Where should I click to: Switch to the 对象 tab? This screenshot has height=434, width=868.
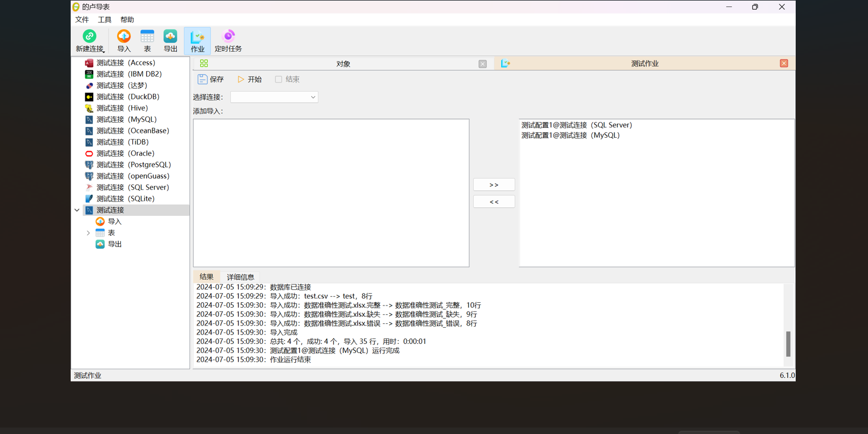pos(342,64)
